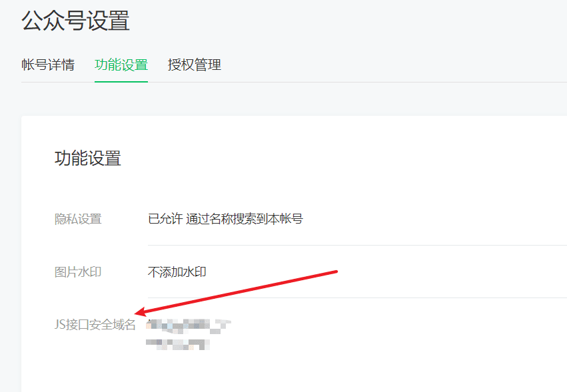Image resolution: width=567 pixels, height=392 pixels.
Task: Click the 功能设置 section heading in card
Action: [88, 158]
